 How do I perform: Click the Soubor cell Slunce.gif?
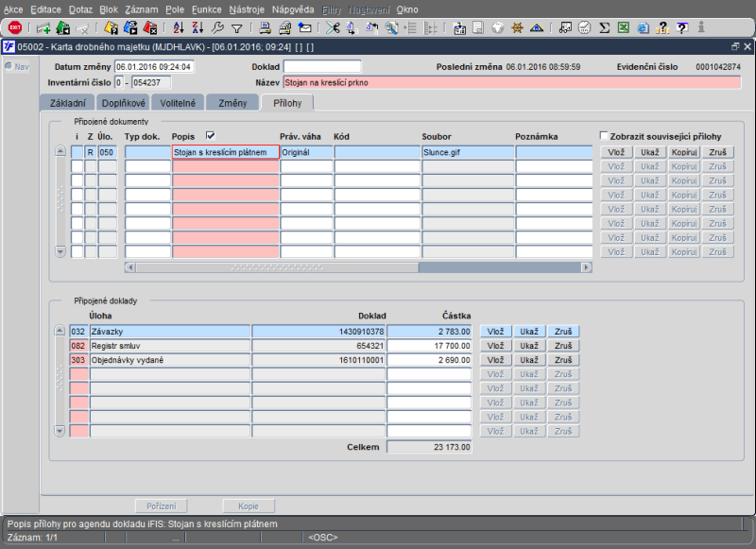[468, 152]
